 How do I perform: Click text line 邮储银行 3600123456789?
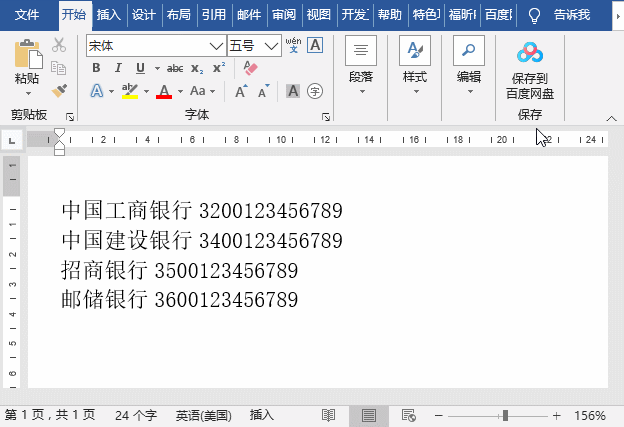[179, 300]
